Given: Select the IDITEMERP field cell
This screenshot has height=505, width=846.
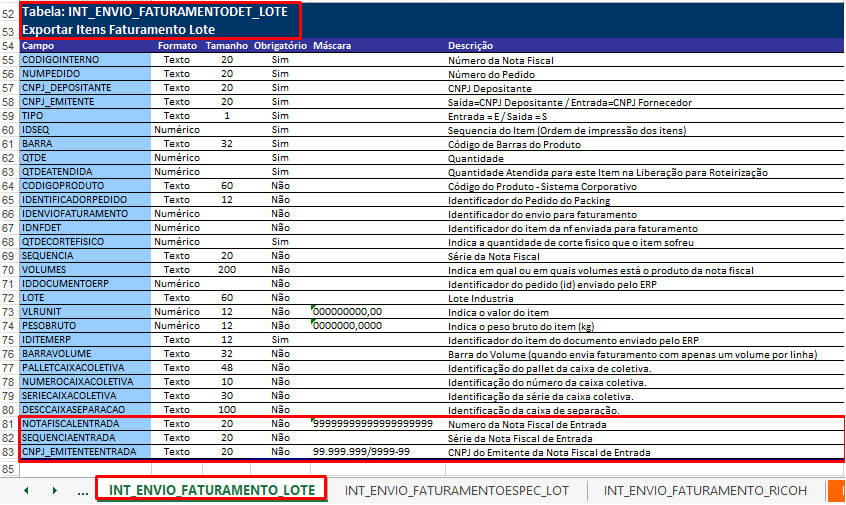Looking at the screenshot, I should tap(86, 340).
